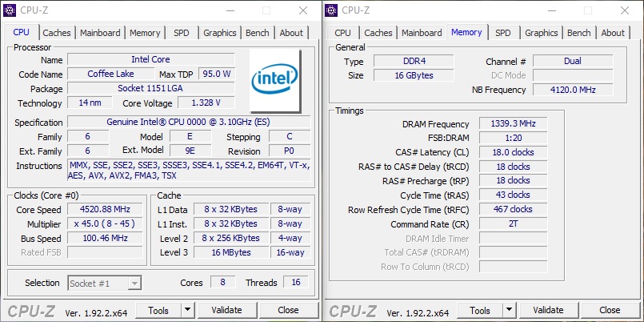The image size is (644, 322).
Task: Click the Tools button in the left window
Action: tap(158, 310)
